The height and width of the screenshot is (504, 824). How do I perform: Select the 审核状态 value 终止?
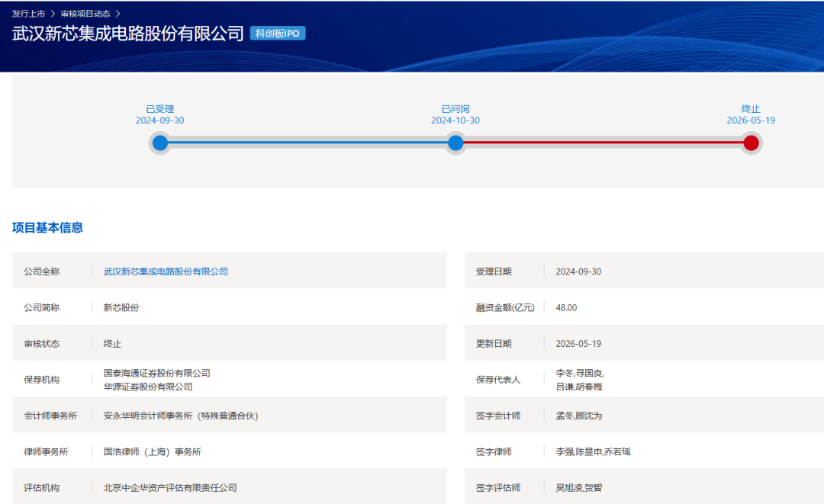click(112, 344)
